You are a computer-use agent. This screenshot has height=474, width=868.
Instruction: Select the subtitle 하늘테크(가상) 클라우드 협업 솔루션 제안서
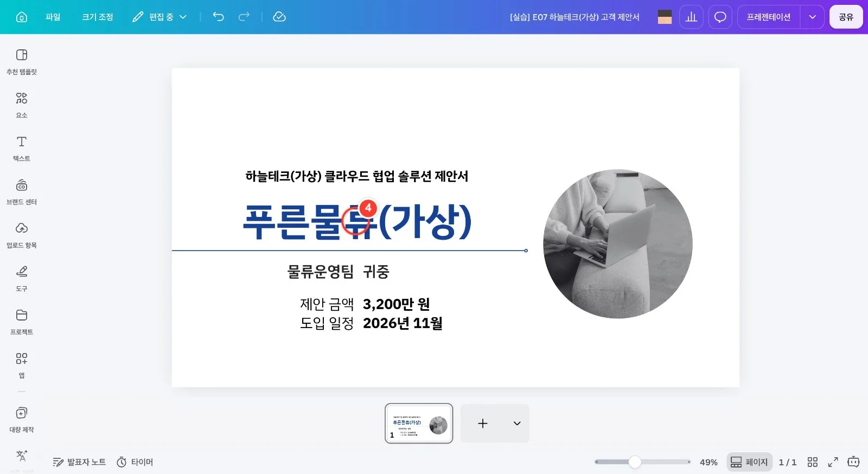click(x=356, y=176)
